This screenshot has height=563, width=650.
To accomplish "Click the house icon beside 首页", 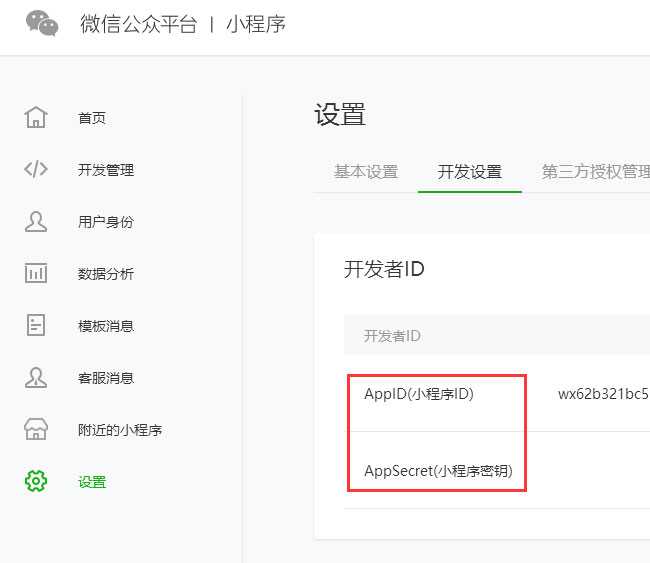I will (x=36, y=118).
